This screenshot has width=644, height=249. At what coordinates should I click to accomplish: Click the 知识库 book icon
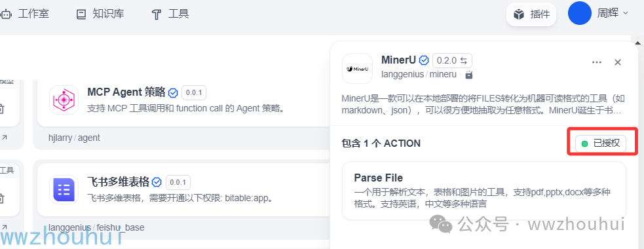[82, 15]
